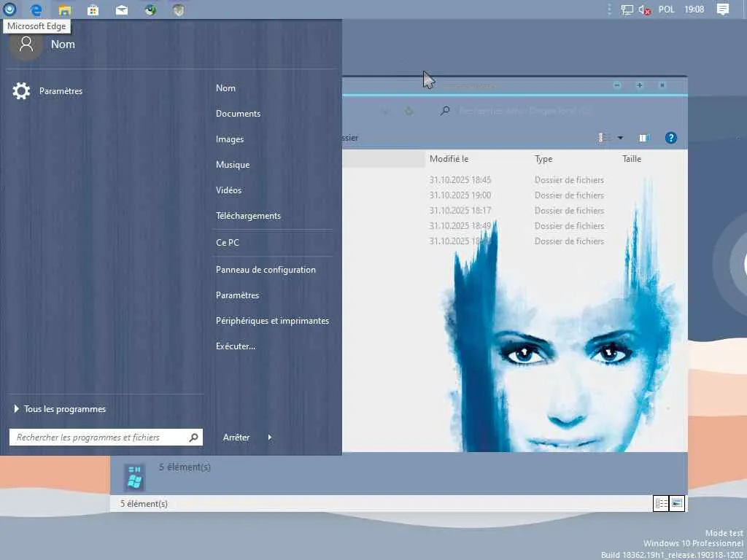Viewport: 747px width, 560px height.
Task: Open the view options dropdown arrow
Action: click(x=620, y=138)
